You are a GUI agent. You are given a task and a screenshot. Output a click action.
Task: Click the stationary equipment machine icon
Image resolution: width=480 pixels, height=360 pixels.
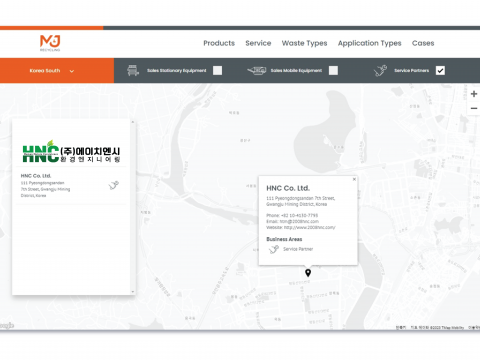click(133, 70)
